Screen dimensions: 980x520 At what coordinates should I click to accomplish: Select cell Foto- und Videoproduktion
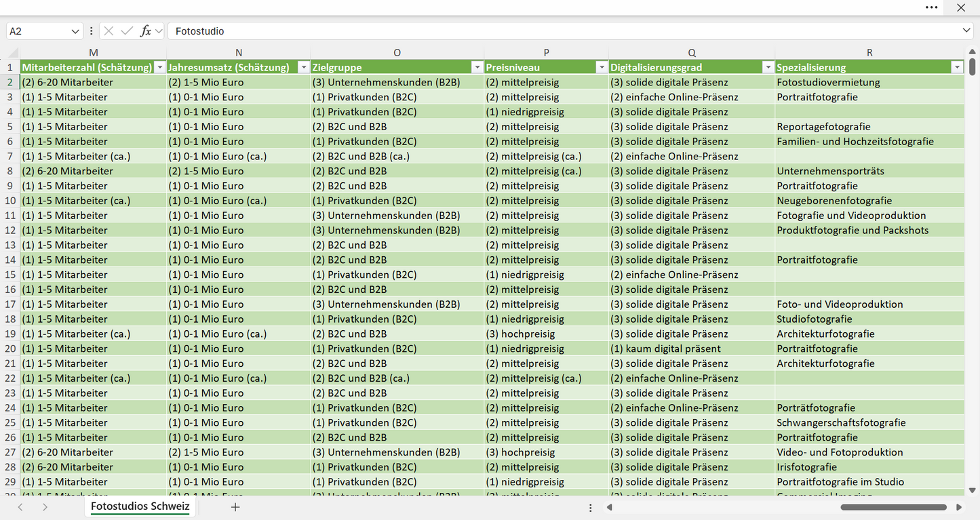click(x=869, y=304)
